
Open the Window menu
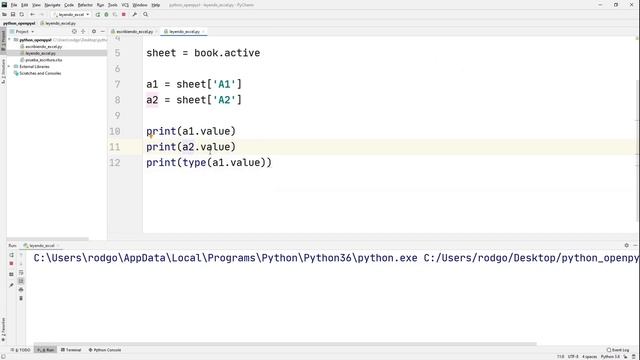click(140, 5)
